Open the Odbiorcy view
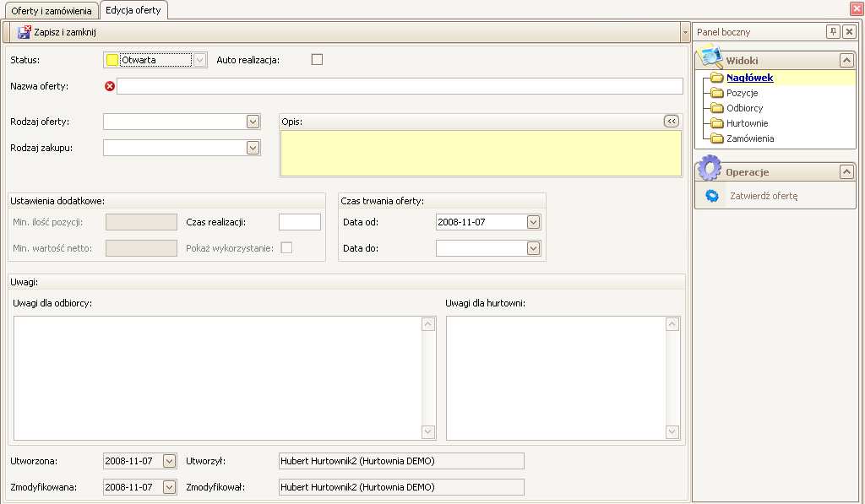This screenshot has height=504, width=865. tap(745, 108)
